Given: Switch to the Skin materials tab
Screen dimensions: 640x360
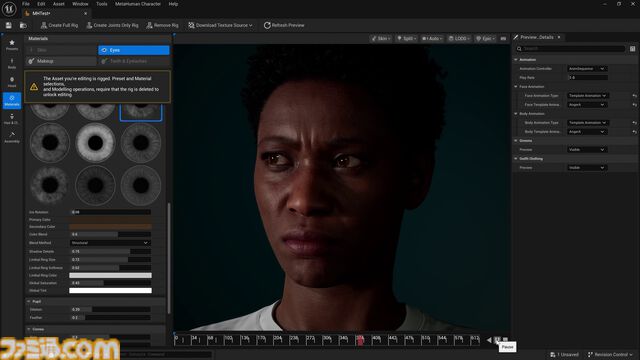Looking at the screenshot, I should [x=61, y=50].
